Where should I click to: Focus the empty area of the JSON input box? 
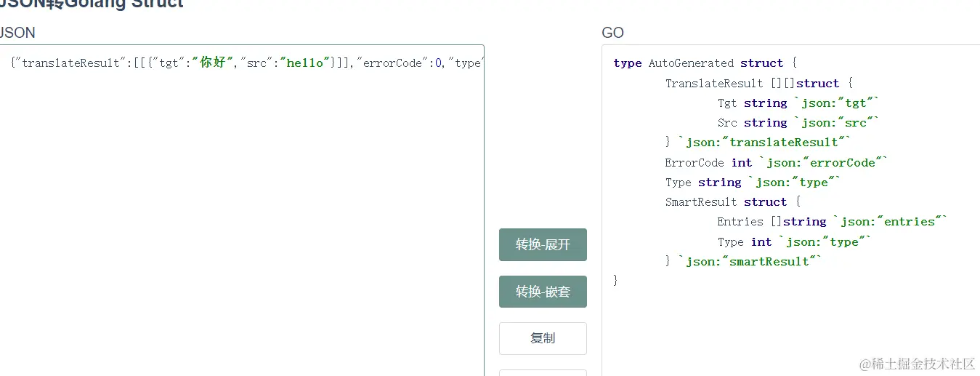240,218
